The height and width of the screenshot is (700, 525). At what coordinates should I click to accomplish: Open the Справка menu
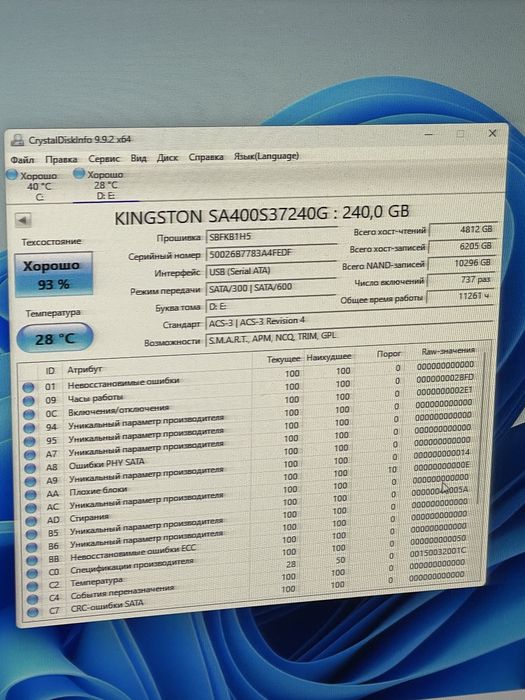(206, 157)
